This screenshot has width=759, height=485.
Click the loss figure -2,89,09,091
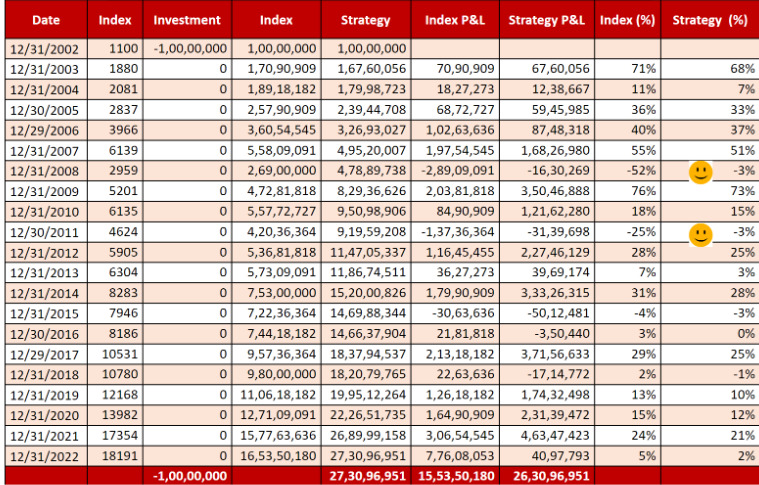pos(457,170)
